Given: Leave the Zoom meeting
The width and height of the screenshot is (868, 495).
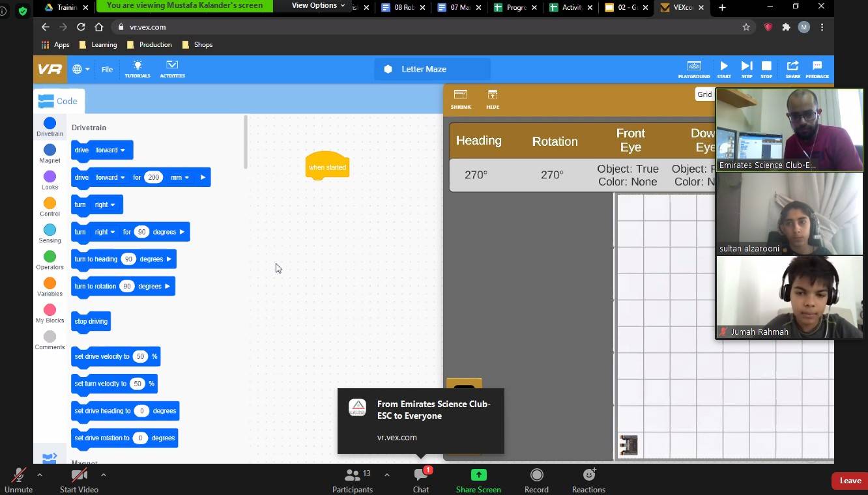Looking at the screenshot, I should coord(850,481).
